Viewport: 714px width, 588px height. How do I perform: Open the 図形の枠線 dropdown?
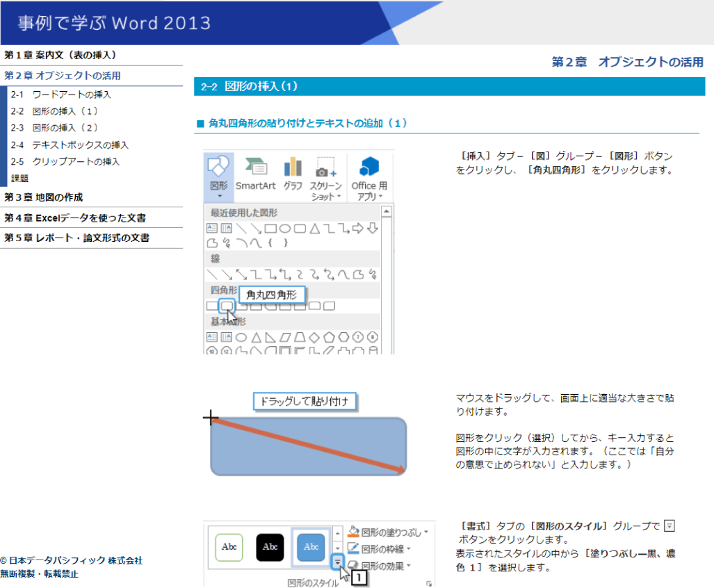tap(380, 549)
